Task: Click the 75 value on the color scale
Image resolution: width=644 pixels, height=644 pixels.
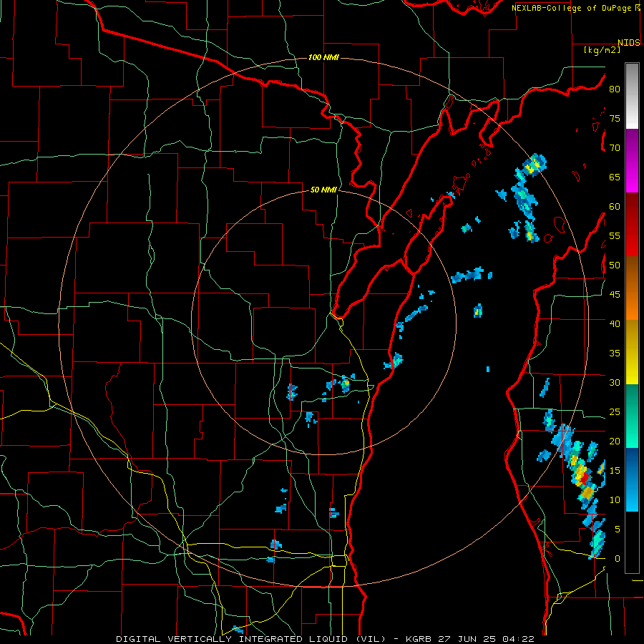Action: tap(615, 118)
